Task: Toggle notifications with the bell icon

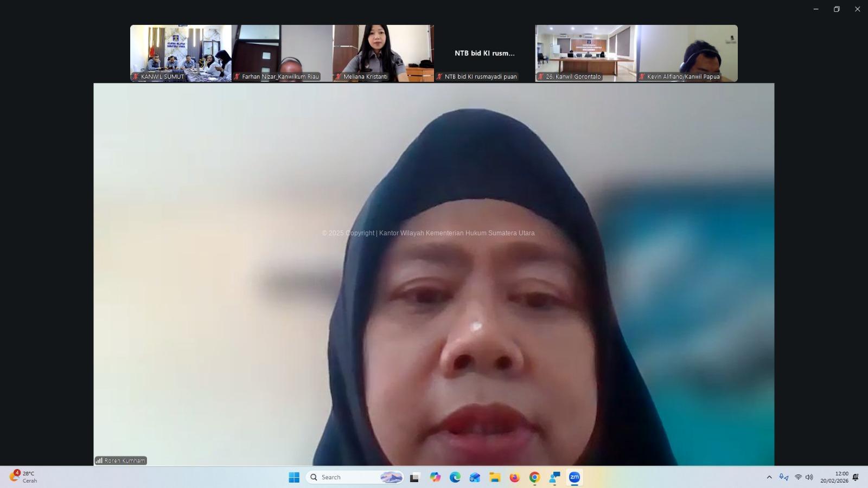Action: tap(856, 477)
